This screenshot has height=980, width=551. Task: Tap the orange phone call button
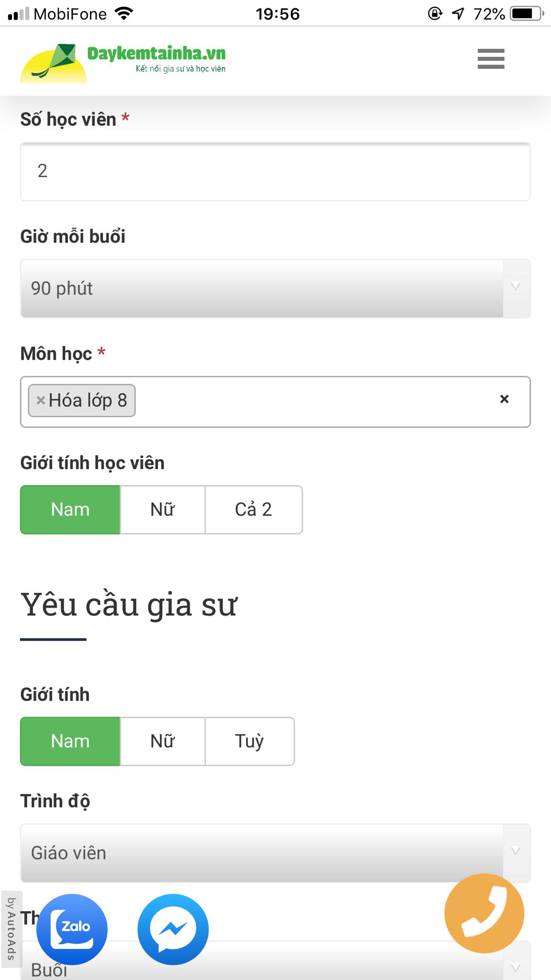(484, 913)
